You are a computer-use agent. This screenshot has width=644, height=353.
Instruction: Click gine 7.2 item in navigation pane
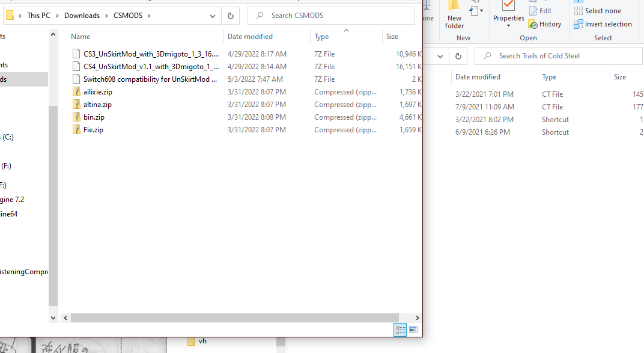click(12, 200)
